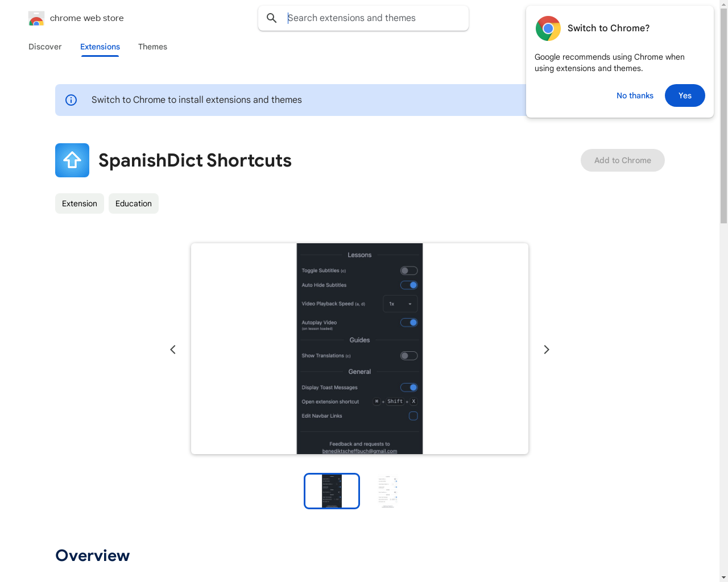Click the Auto Hide Subtitles switch in the screenshot

click(x=409, y=285)
